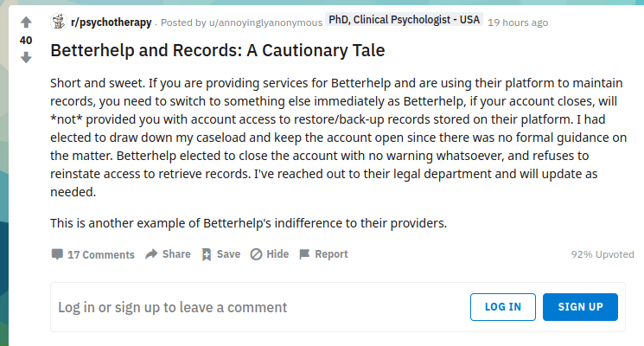
Task: Upvote the Betterhelp post
Action: (25, 22)
